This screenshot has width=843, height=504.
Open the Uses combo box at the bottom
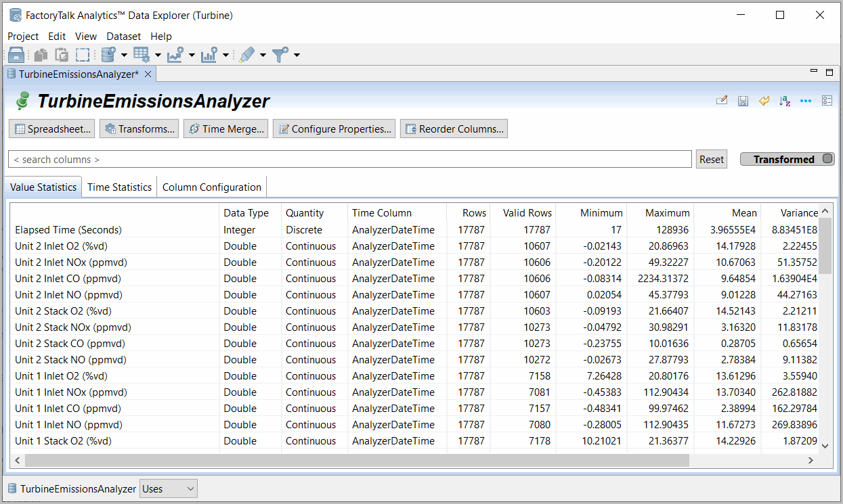pyautogui.click(x=168, y=488)
